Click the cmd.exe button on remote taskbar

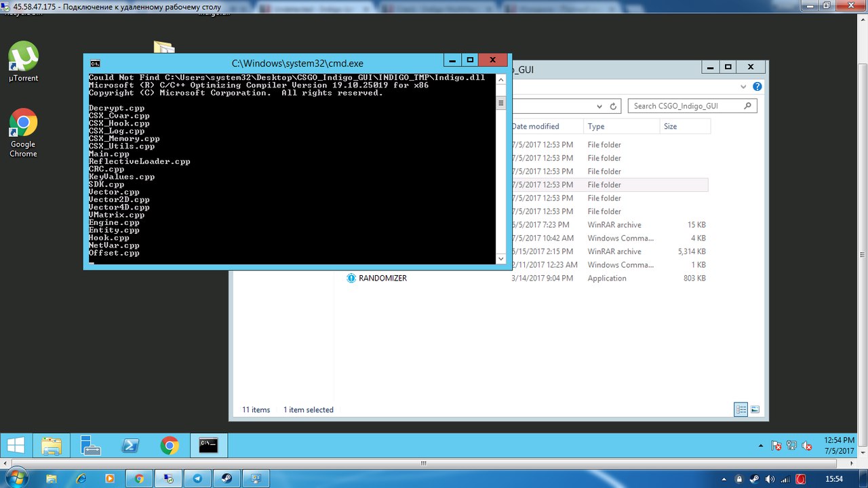click(x=209, y=445)
